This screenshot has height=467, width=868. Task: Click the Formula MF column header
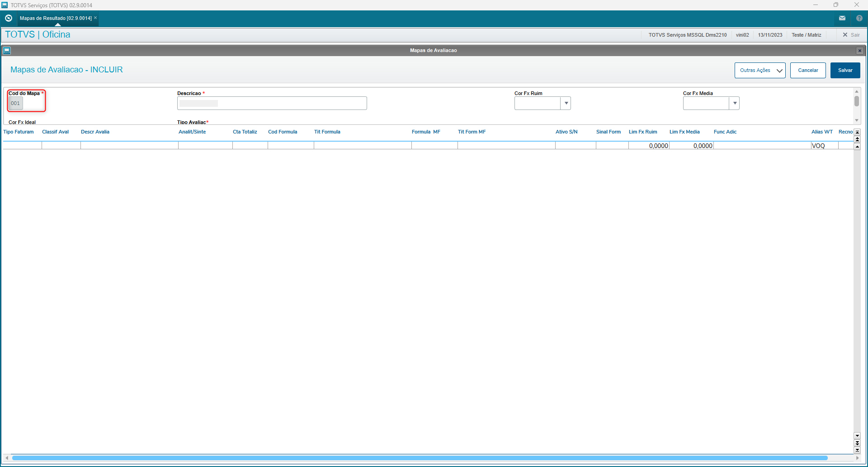(426, 132)
